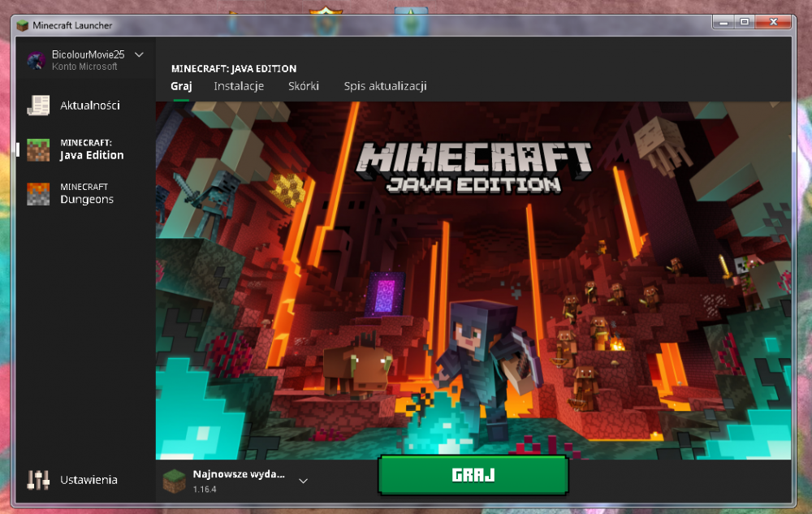Click the Aktualności newspaper icon
This screenshot has width=812, height=514.
click(x=38, y=105)
